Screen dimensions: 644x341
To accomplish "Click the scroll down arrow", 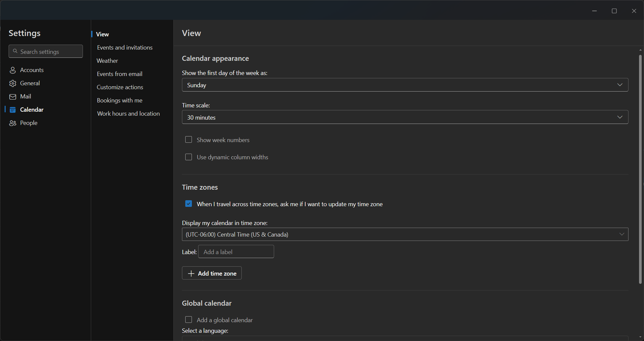I will 640,337.
